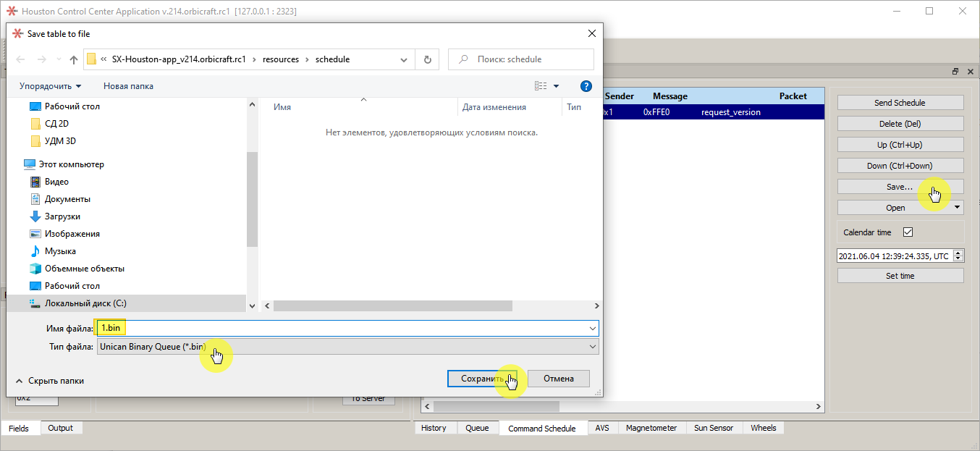The height and width of the screenshot is (451, 980).
Task: Open the Упорядочить dropdown menu
Action: [x=50, y=86]
